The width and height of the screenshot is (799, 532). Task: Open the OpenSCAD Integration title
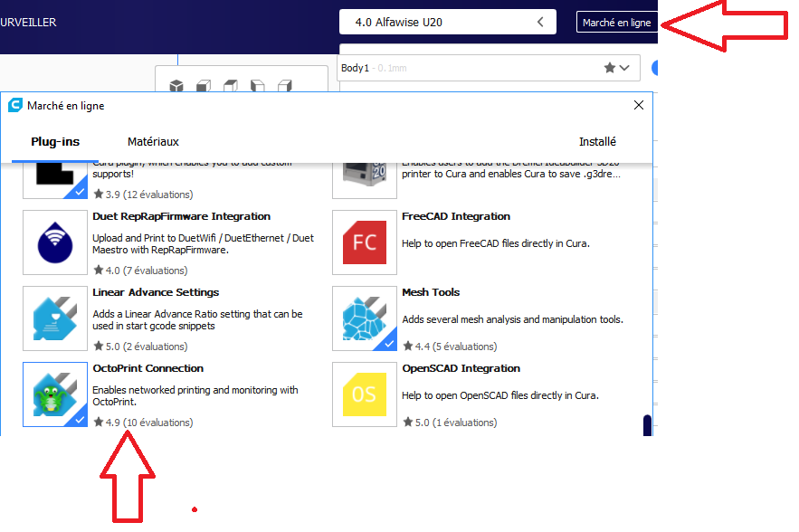coord(461,368)
